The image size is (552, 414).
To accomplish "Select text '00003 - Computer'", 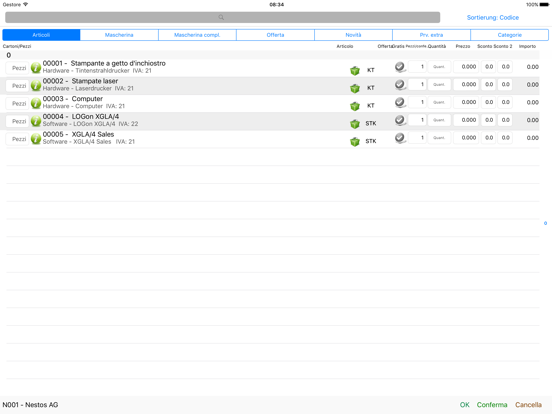I will click(x=73, y=99).
